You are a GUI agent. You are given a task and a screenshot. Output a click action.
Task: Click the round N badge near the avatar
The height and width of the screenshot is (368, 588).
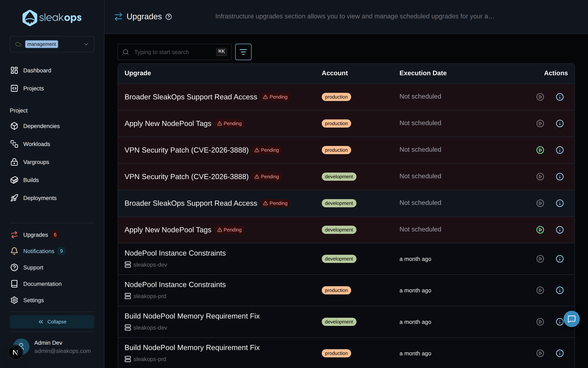(15, 352)
